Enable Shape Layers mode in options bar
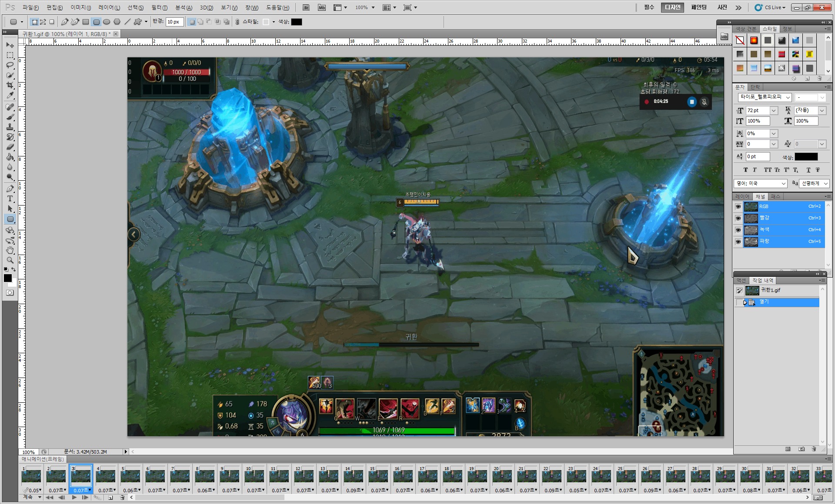Screen dimensions: 835x504 coord(35,22)
